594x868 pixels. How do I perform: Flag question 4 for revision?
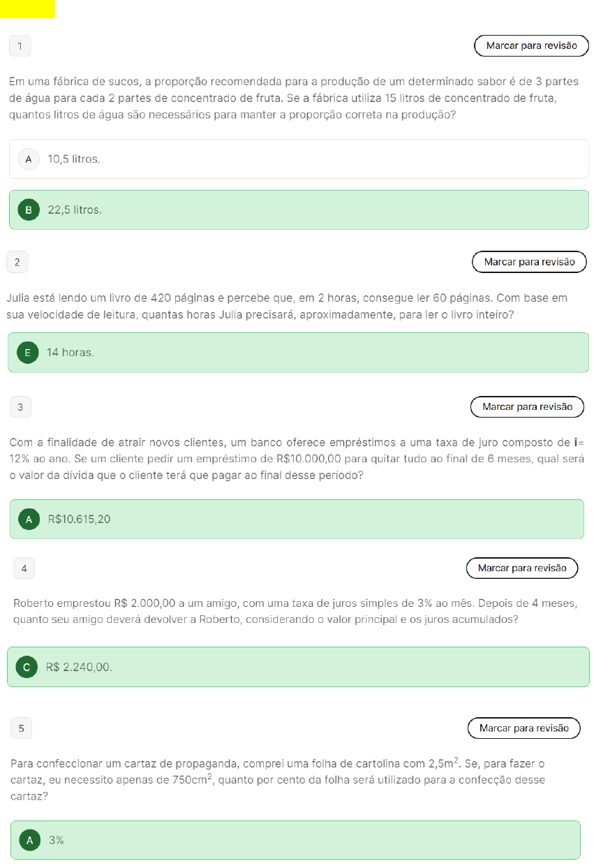pos(521,568)
